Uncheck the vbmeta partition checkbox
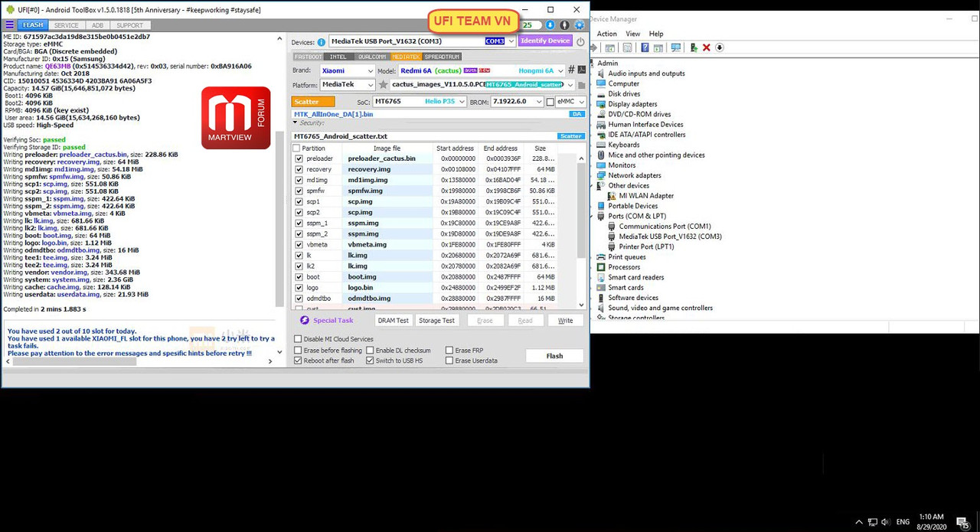 click(x=299, y=244)
